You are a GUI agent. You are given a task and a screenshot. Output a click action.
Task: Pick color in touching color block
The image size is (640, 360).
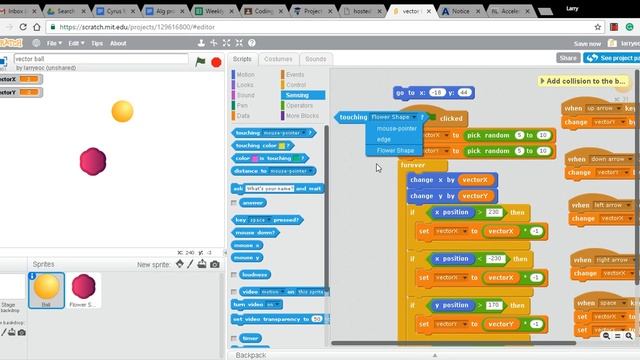pos(282,146)
